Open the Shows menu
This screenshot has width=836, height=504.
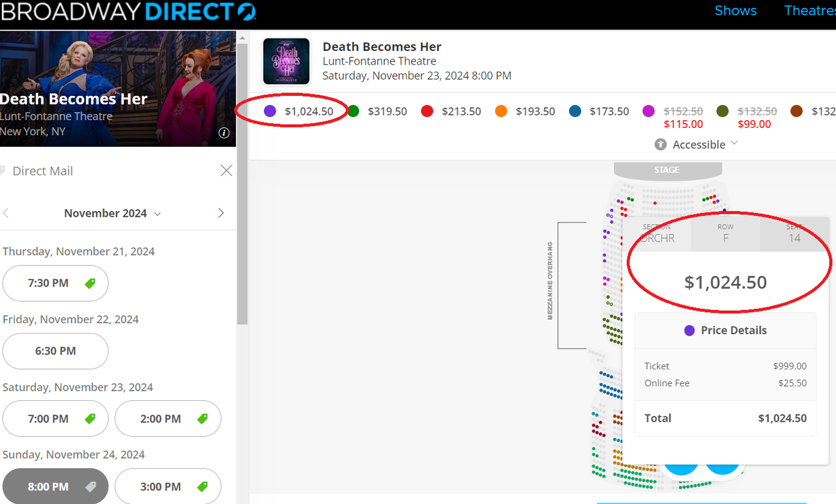click(x=735, y=10)
